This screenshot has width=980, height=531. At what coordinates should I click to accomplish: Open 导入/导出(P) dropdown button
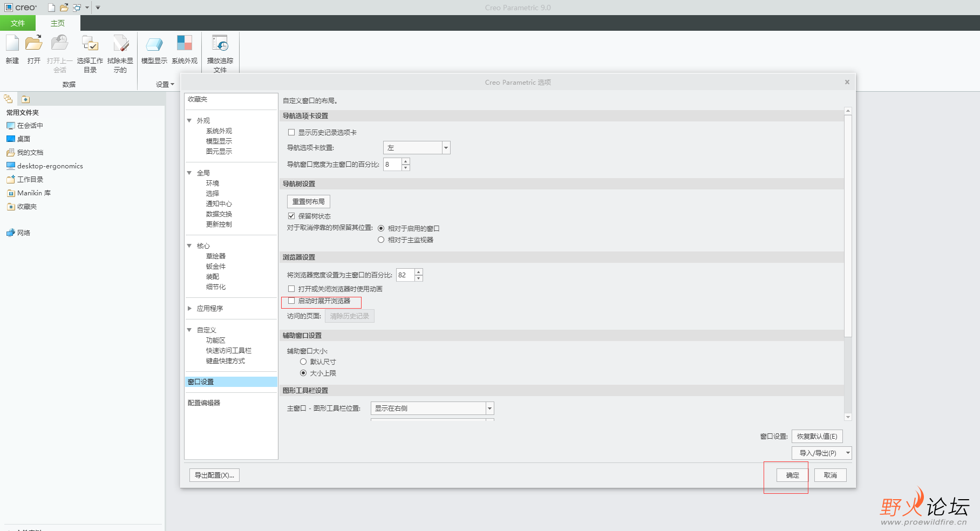tap(821, 453)
